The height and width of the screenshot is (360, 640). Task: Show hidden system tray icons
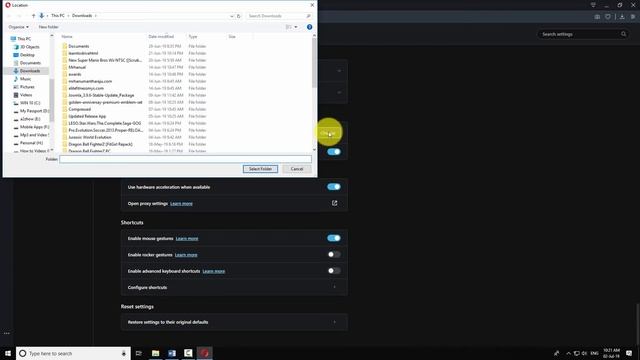pyautogui.click(x=568, y=353)
